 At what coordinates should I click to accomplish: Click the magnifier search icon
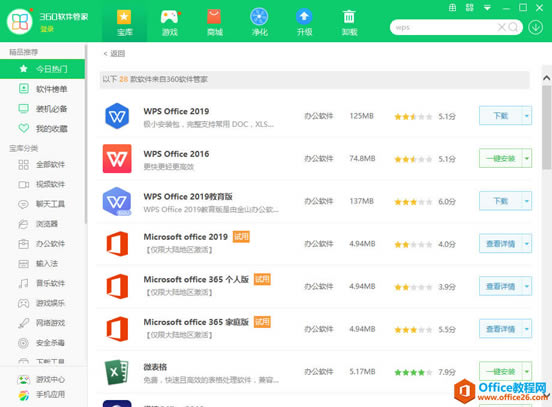513,27
